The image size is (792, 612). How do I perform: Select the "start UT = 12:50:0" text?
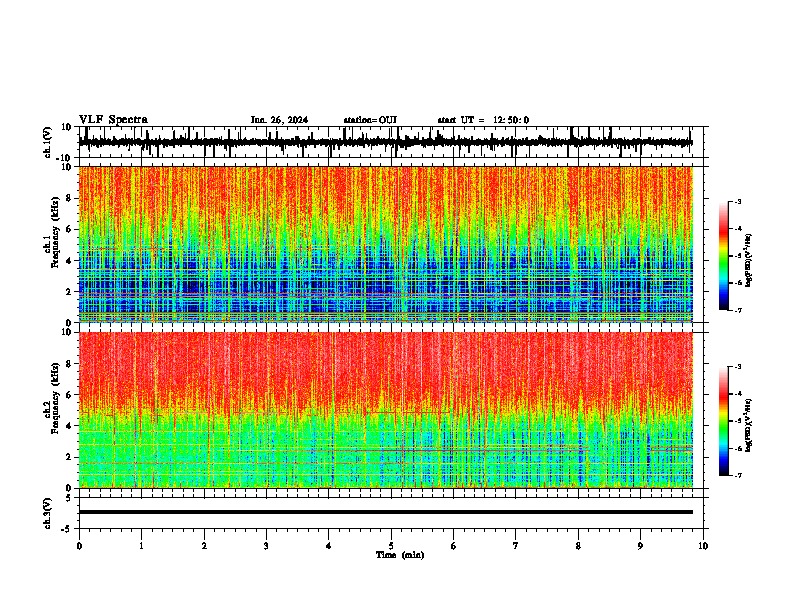pyautogui.click(x=483, y=120)
